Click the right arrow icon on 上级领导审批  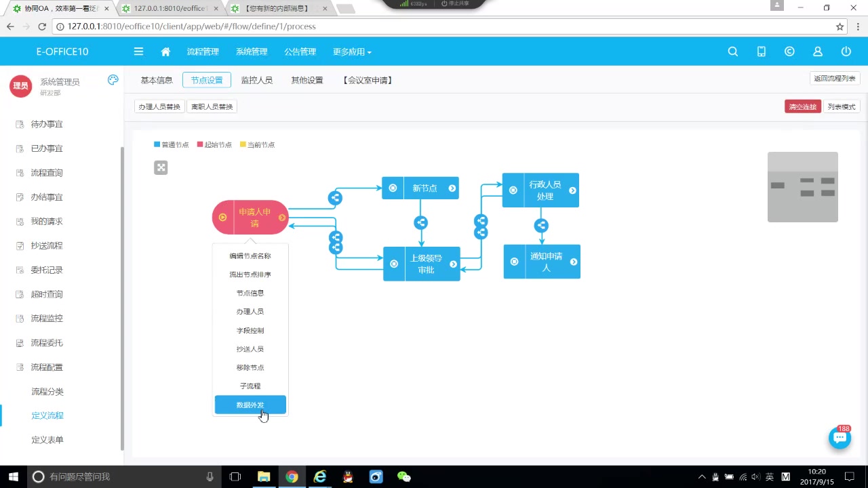point(454,264)
